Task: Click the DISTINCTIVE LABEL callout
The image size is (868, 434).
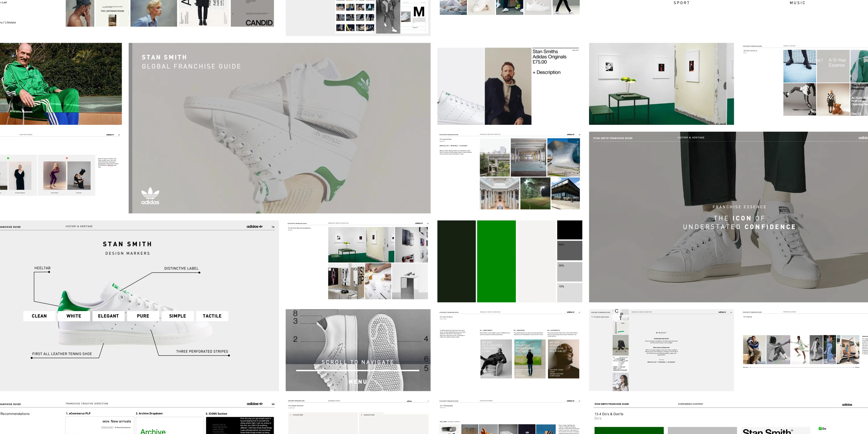Action: [181, 269]
